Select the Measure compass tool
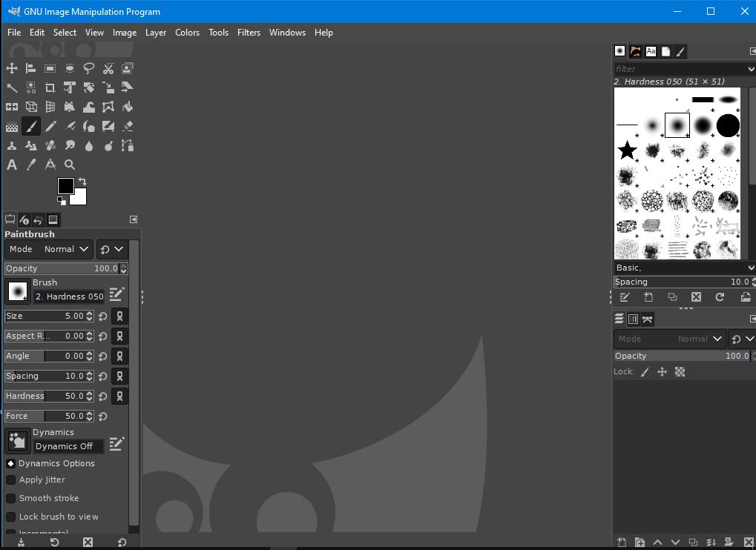The image size is (756, 550). tap(50, 165)
